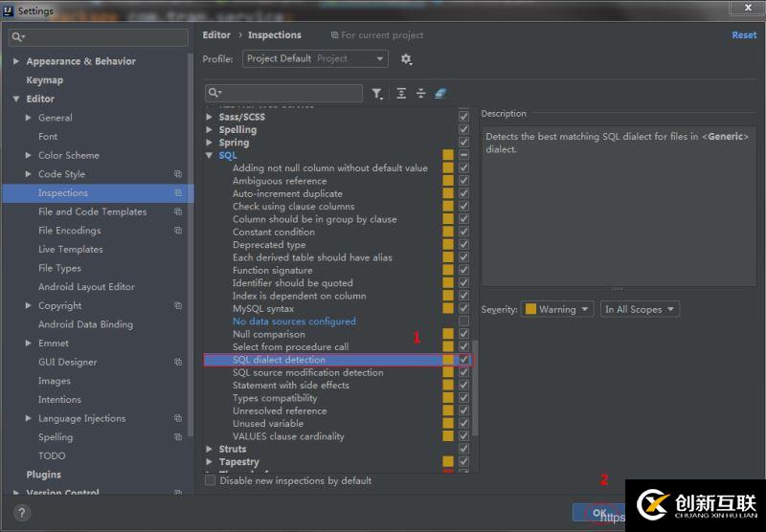Screen dimensions: 766x532
Task: Open the Live Templates settings page
Action: (x=70, y=250)
